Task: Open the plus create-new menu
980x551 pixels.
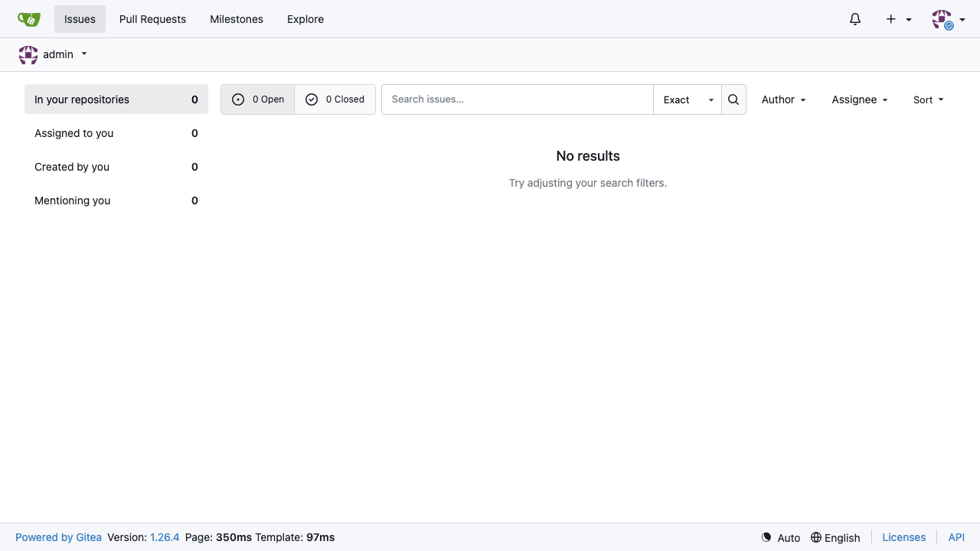Action: [x=899, y=19]
